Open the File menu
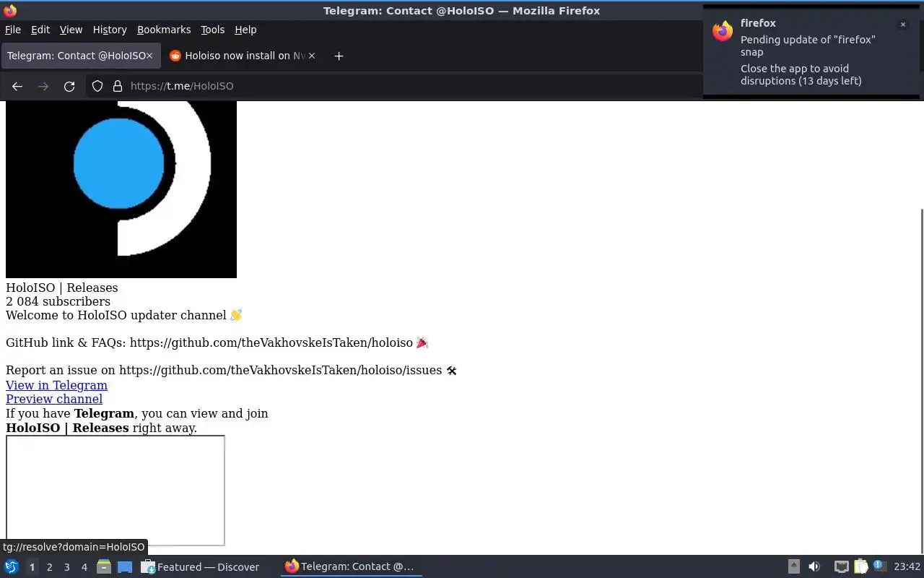Screen dimensions: 924x578 13,30
